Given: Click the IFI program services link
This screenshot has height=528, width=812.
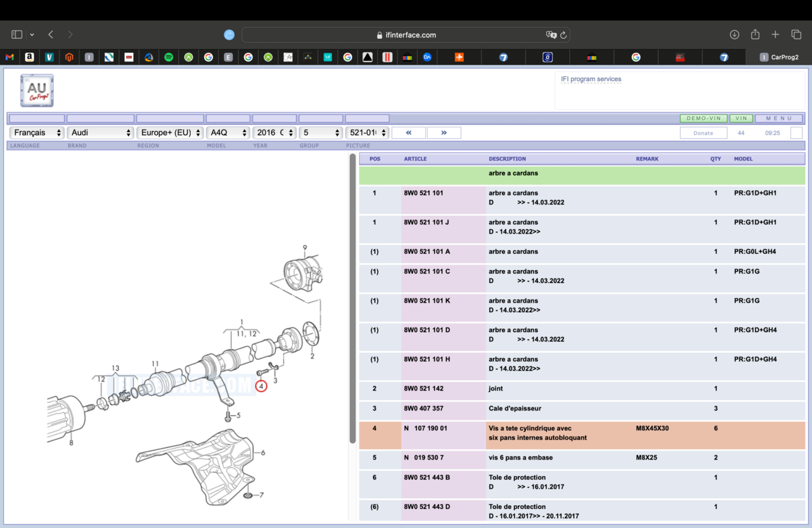Looking at the screenshot, I should [x=591, y=79].
